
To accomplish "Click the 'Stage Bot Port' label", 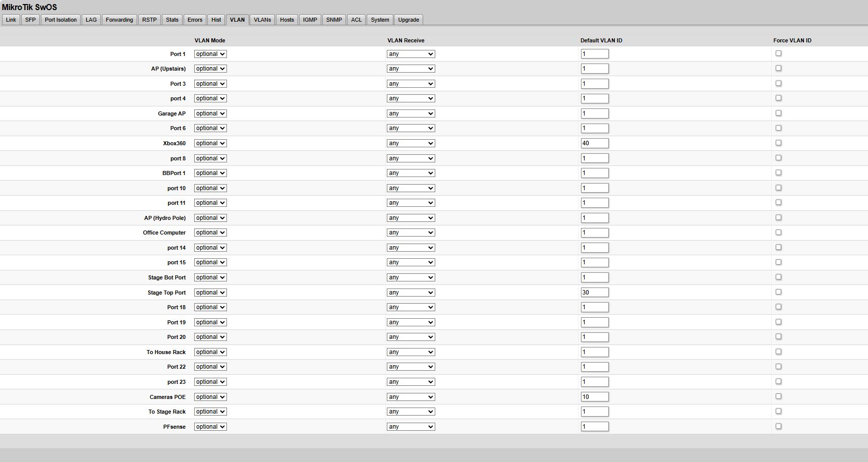I will pyautogui.click(x=167, y=277).
